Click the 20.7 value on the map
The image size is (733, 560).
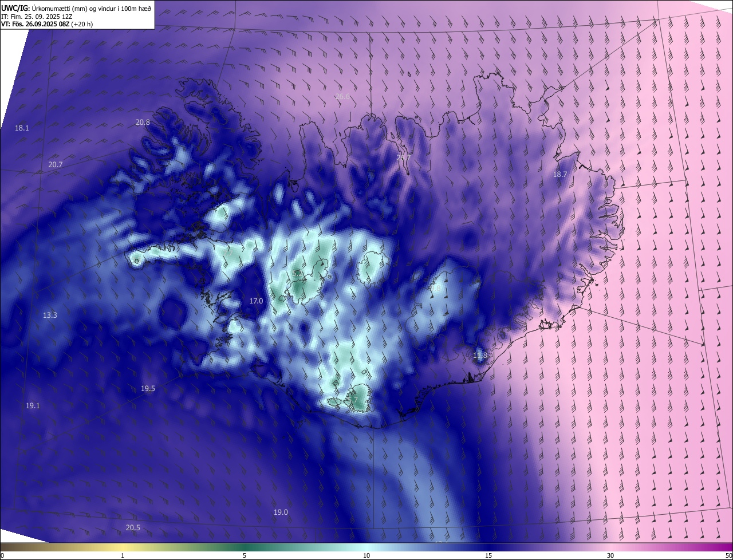coord(56,164)
